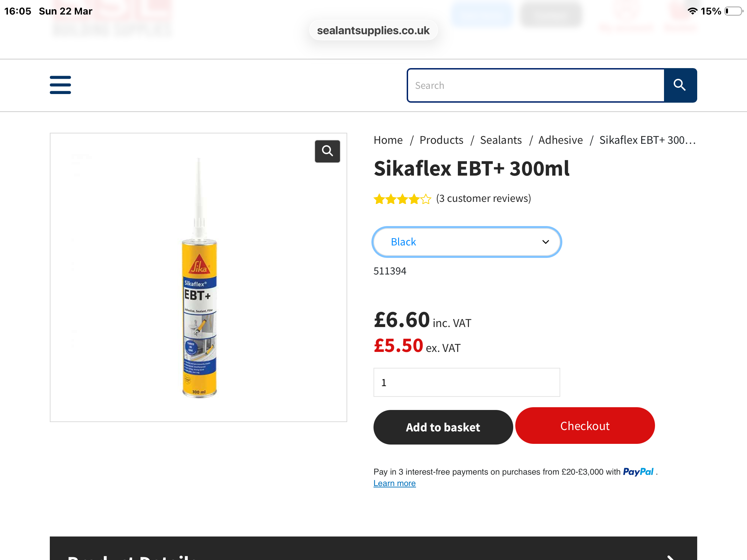747x560 pixels.
Task: Click Add to basket button
Action: (x=443, y=427)
